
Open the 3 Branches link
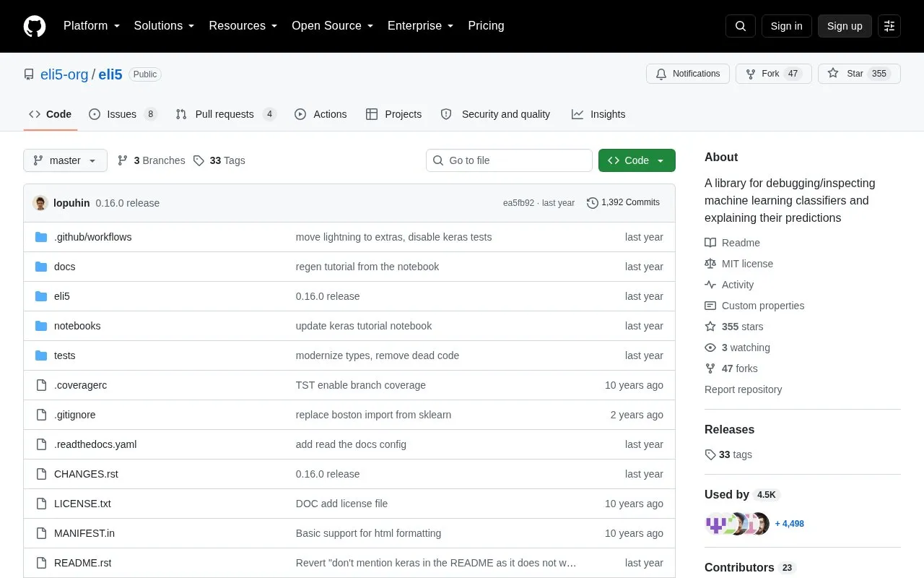point(151,160)
